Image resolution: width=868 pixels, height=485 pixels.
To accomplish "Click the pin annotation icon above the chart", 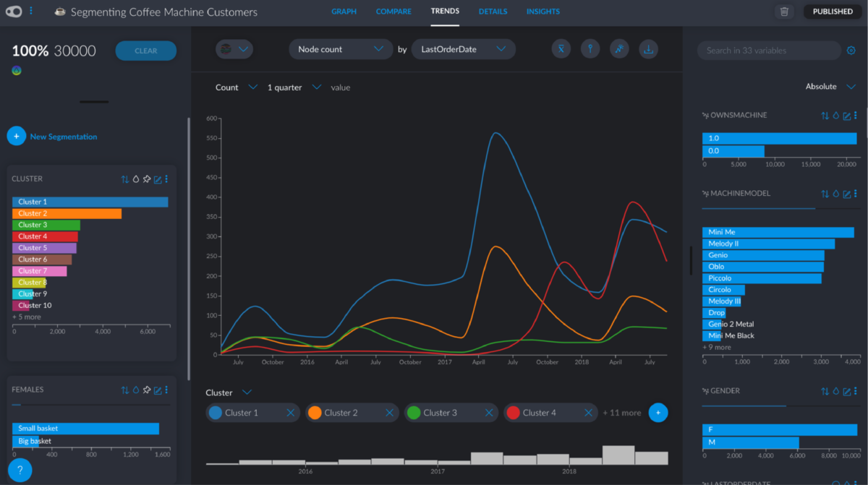I will pos(590,48).
